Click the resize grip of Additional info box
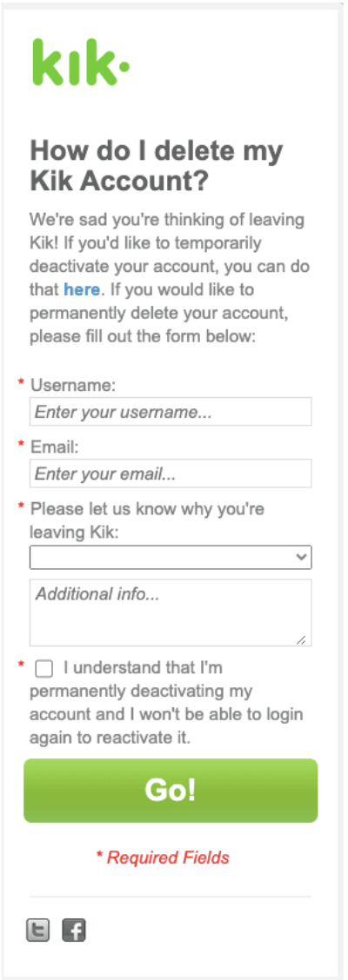 tap(302, 639)
